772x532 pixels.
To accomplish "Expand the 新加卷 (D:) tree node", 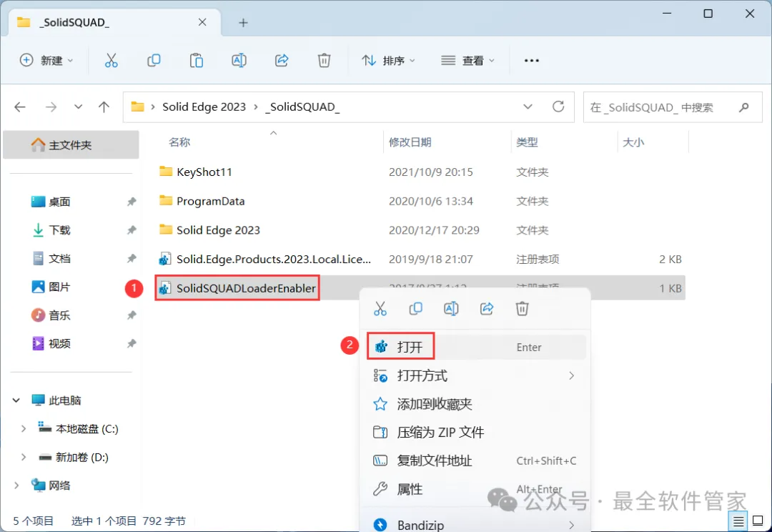I will (23, 458).
